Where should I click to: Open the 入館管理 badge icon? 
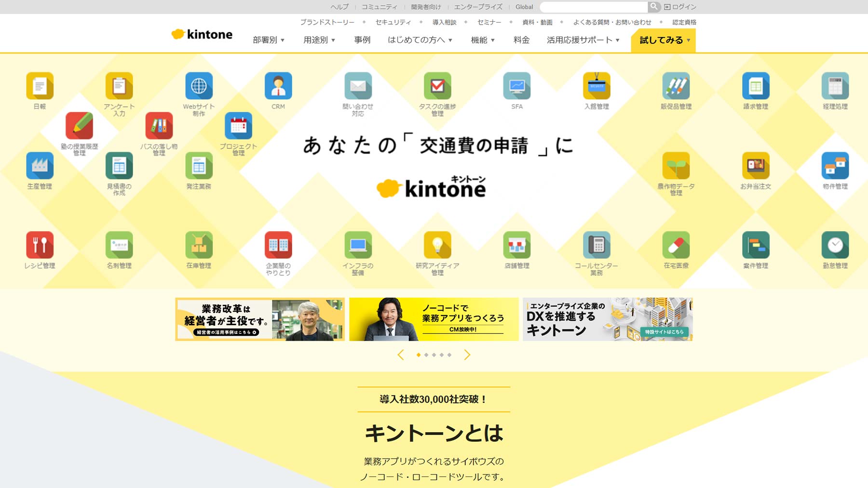[x=597, y=86]
